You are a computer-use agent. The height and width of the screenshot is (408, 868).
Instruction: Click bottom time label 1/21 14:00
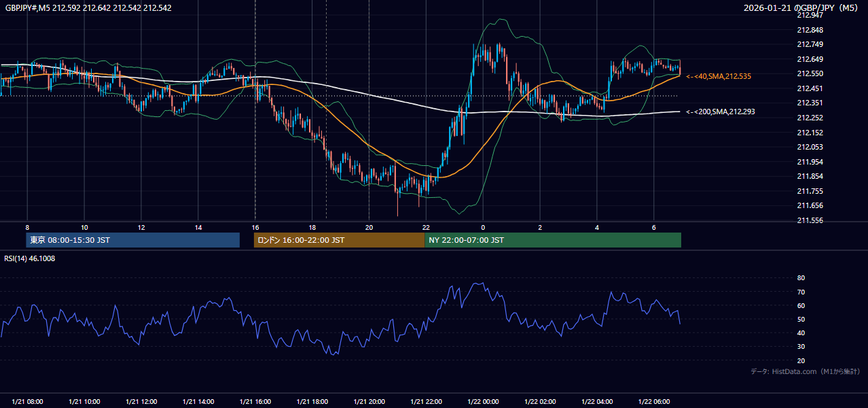tap(198, 401)
